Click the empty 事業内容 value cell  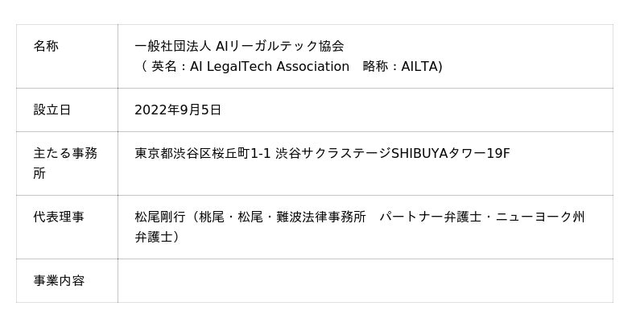click(365, 281)
